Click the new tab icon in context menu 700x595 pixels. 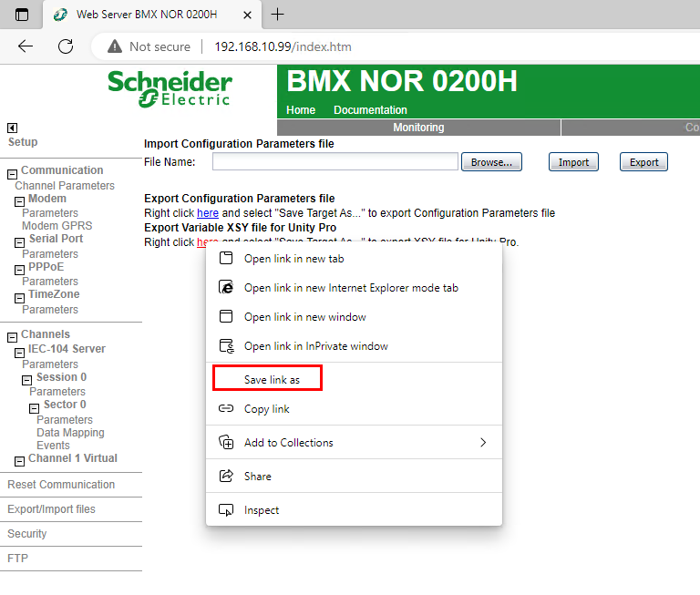(226, 258)
